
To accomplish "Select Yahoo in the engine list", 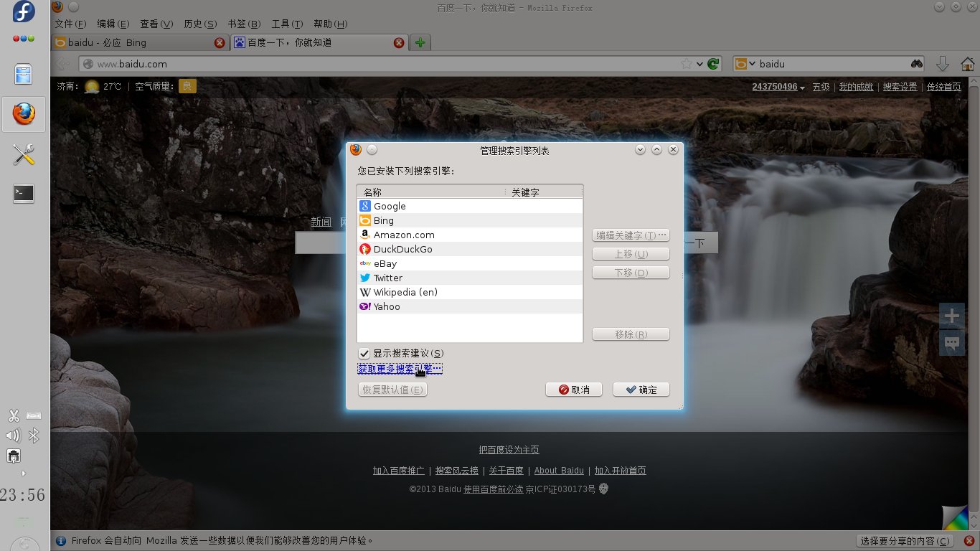I will [x=470, y=306].
